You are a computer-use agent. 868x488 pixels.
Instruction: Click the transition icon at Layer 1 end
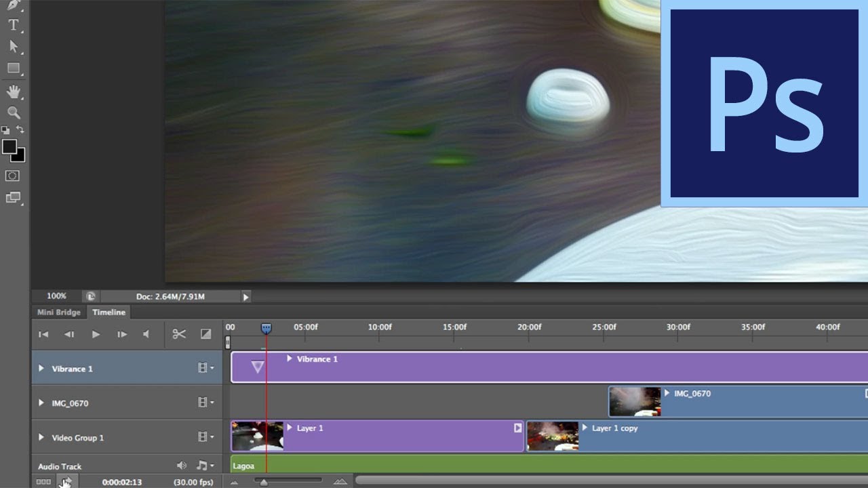[x=518, y=428]
